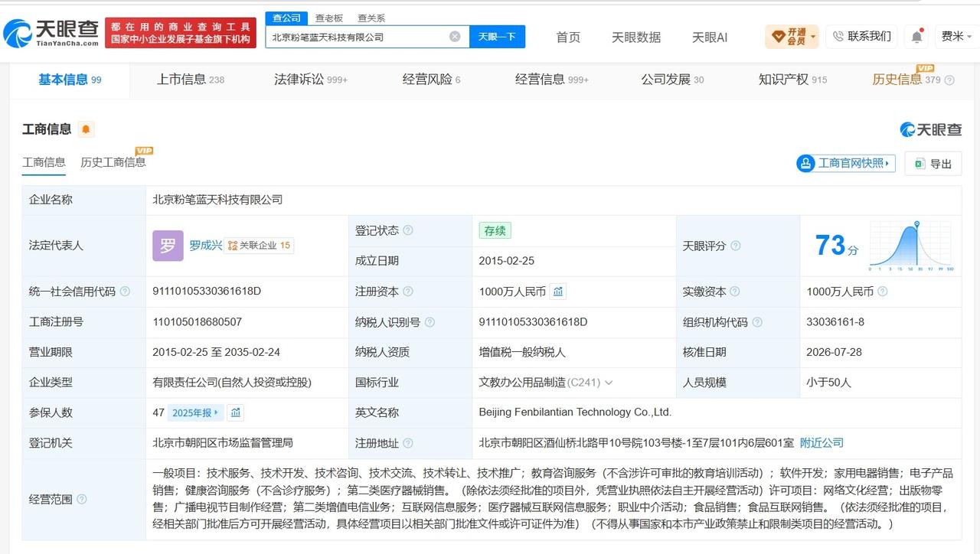The image size is (980, 554).
Task: Click 联系我们 button
Action: [861, 36]
